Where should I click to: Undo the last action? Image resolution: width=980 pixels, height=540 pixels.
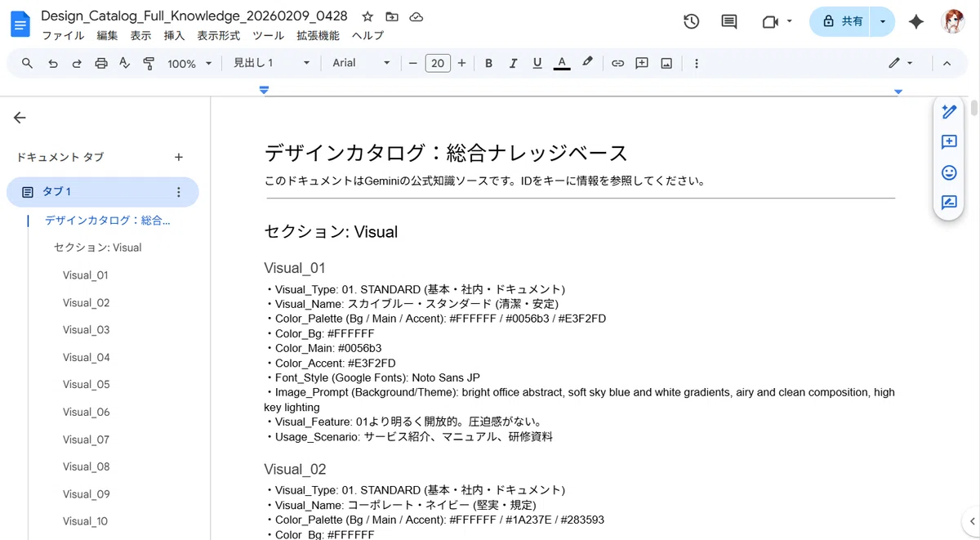pyautogui.click(x=53, y=63)
